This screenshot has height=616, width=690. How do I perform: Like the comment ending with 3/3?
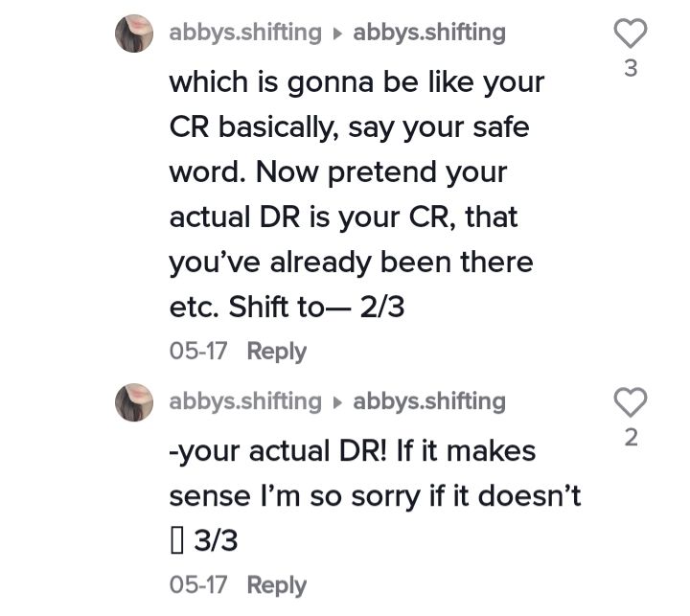[x=631, y=402]
